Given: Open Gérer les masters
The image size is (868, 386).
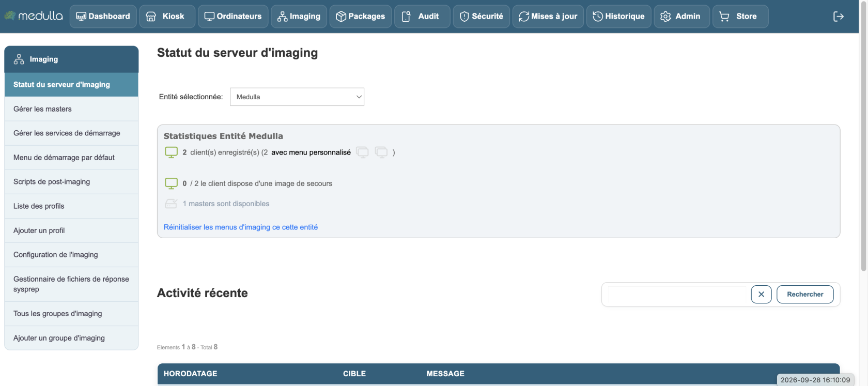Looking at the screenshot, I should pos(71,109).
